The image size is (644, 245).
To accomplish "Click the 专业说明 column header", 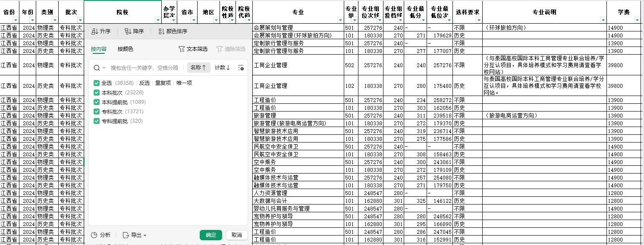I will (544, 12).
